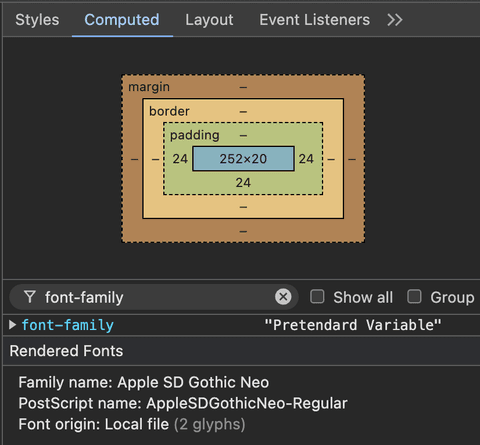480x445 pixels.
Task: Select the 252×20 content box
Action: click(x=243, y=159)
